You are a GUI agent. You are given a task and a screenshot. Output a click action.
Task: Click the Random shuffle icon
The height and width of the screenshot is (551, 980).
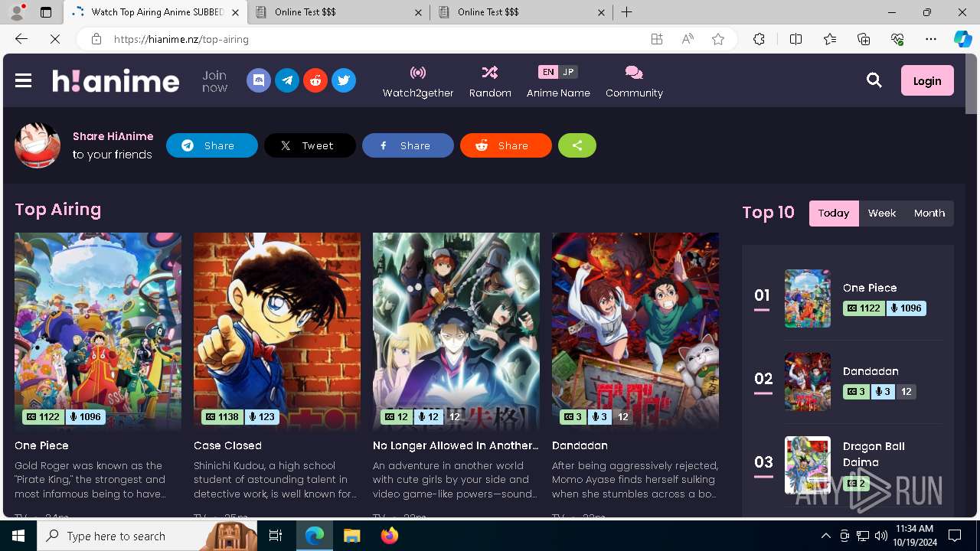pos(490,73)
